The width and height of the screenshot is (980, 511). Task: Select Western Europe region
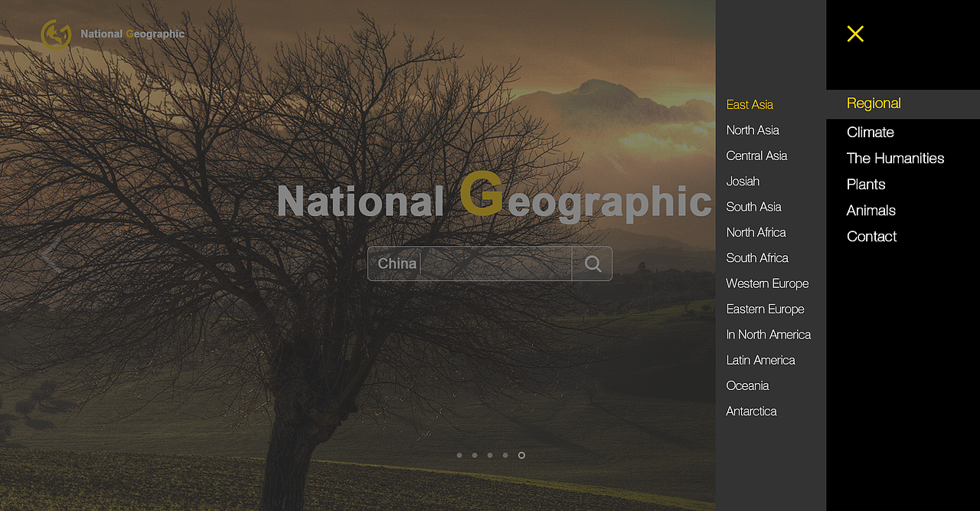(767, 283)
